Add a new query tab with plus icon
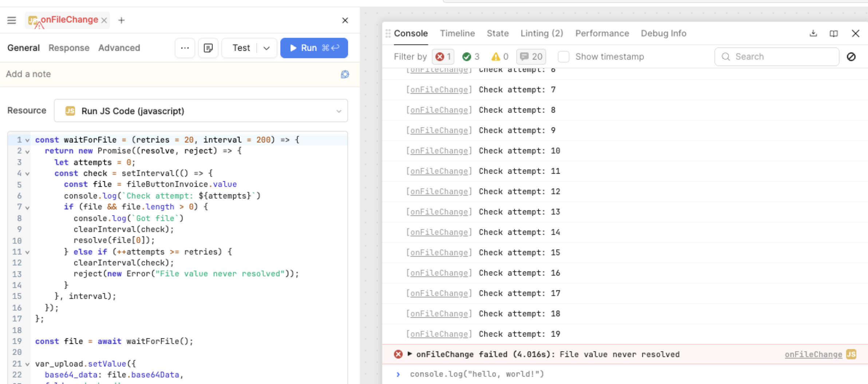 point(121,20)
